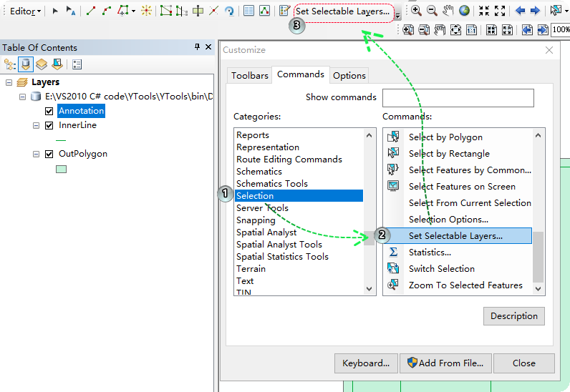
Task: Click the OutPolygon green fill symbol swatch
Action: [61, 170]
